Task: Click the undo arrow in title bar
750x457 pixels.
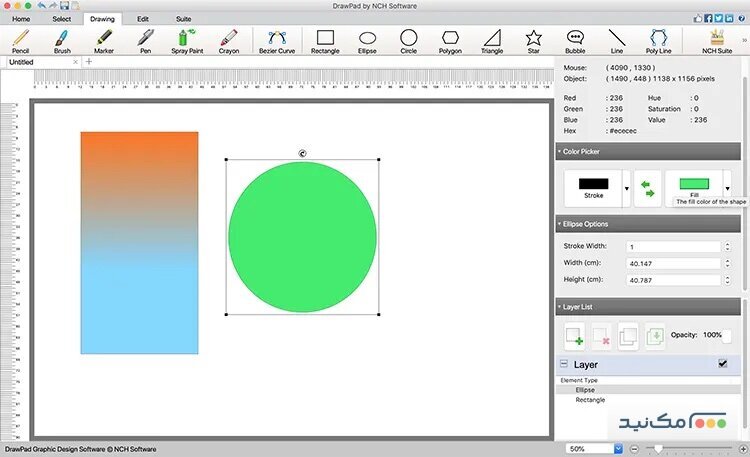Action: (42, 6)
